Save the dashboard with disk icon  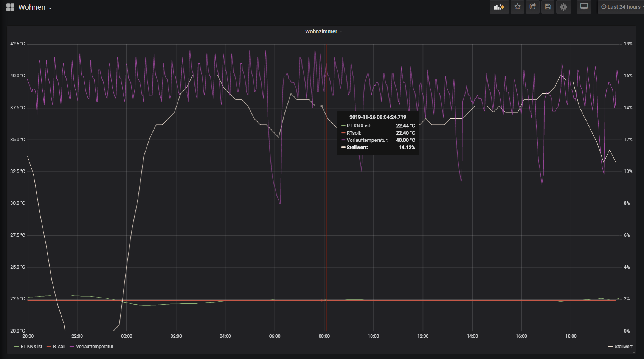click(548, 7)
